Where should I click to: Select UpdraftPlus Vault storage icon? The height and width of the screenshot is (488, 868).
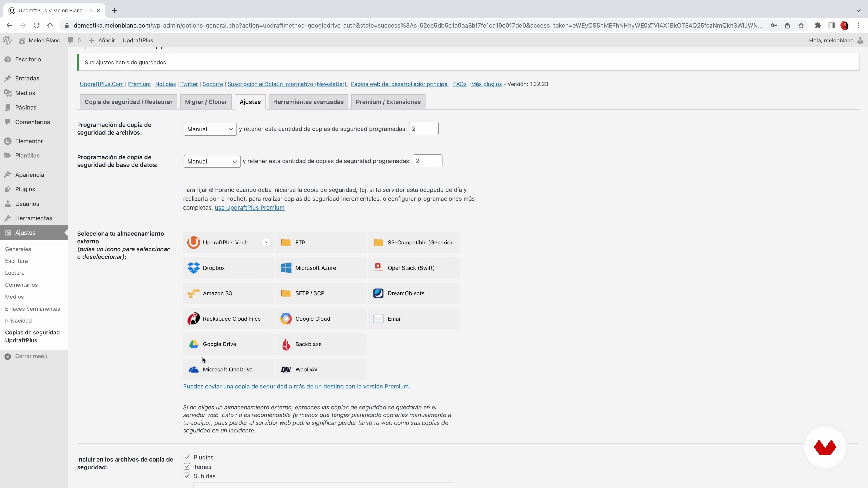229,242
